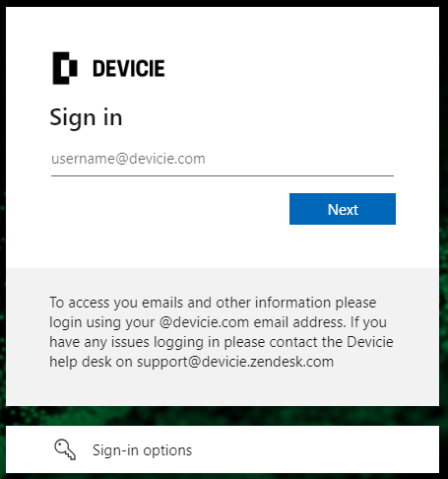Image resolution: width=448 pixels, height=479 pixels.
Task: Click the DEVICIE wordmark text
Action: 129,68
